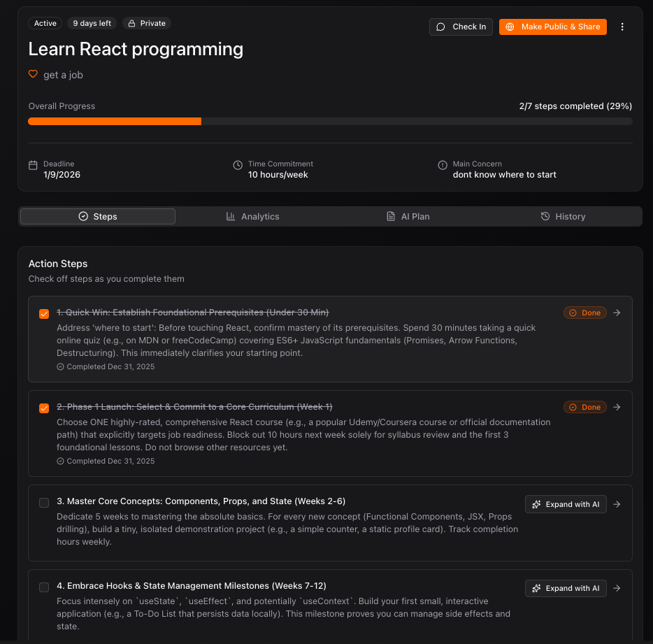The width and height of the screenshot is (653, 644).
Task: Click the three-dot more options icon
Action: point(622,27)
